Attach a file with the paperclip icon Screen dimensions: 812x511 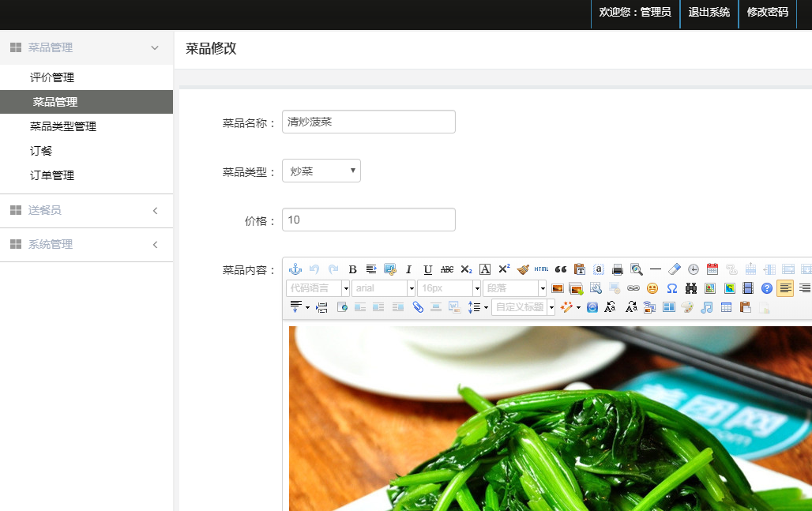pos(418,307)
